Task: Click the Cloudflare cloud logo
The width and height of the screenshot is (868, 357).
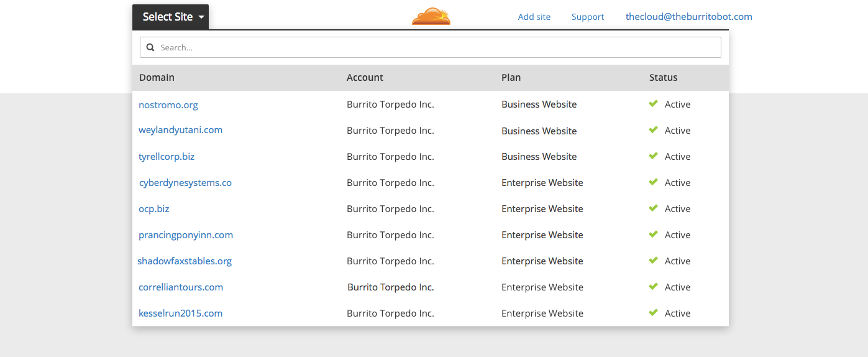Action: click(431, 17)
